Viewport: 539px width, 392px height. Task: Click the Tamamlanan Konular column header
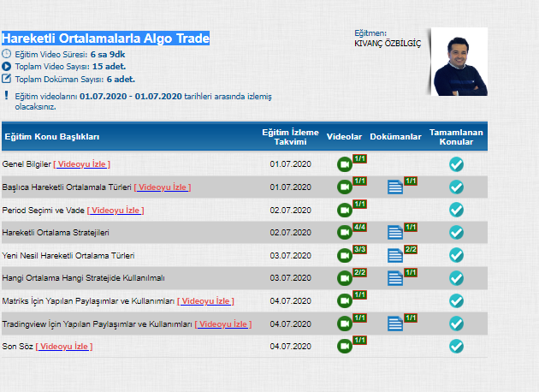tap(456, 137)
